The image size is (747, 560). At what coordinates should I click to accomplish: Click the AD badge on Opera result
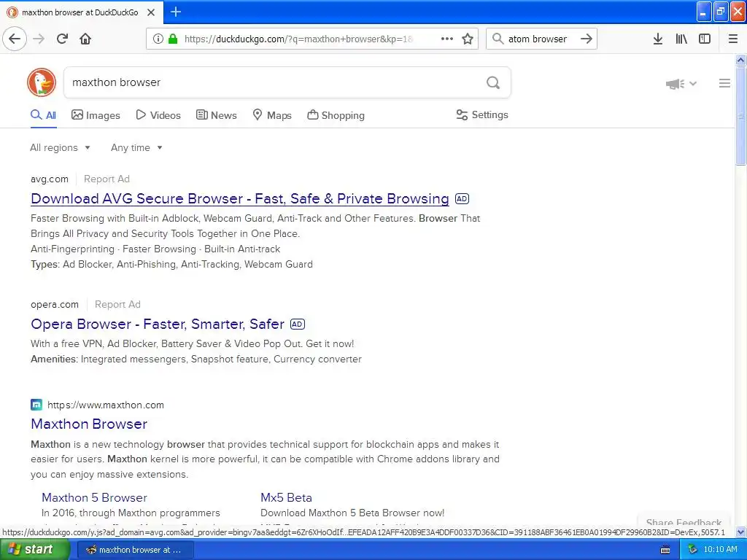point(298,324)
